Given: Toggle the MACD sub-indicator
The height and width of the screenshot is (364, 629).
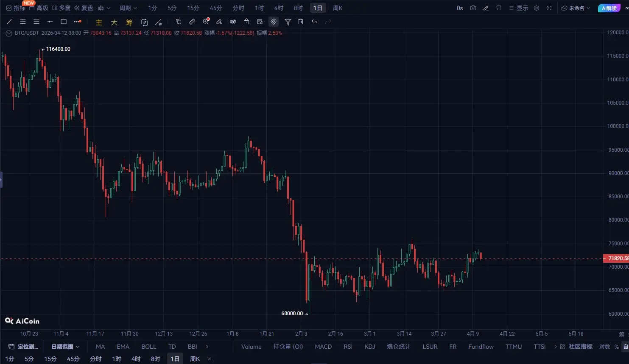Looking at the screenshot, I should (323, 347).
